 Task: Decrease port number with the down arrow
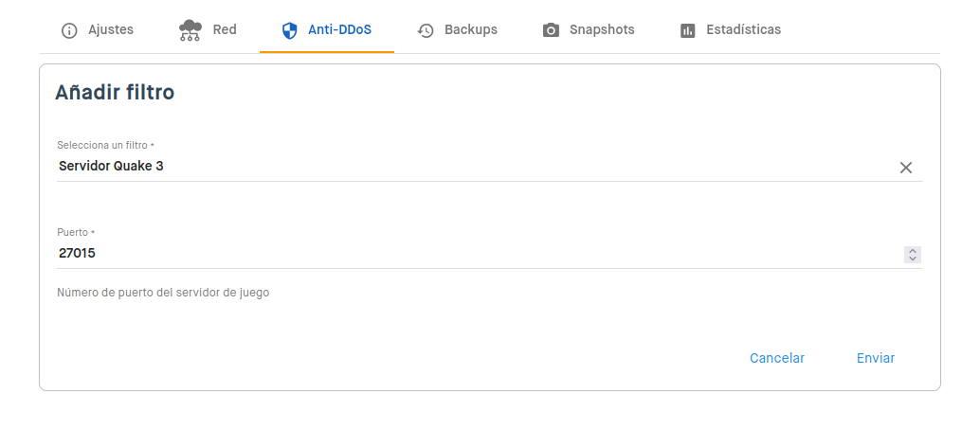(913, 259)
